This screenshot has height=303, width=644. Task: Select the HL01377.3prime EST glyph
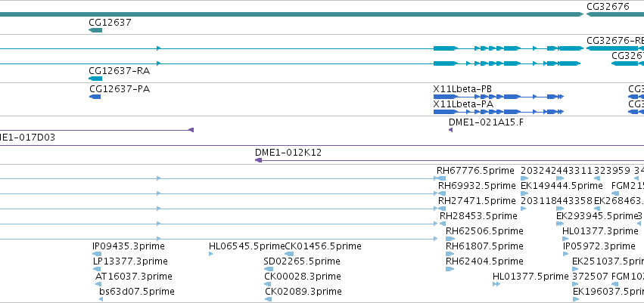566,239
